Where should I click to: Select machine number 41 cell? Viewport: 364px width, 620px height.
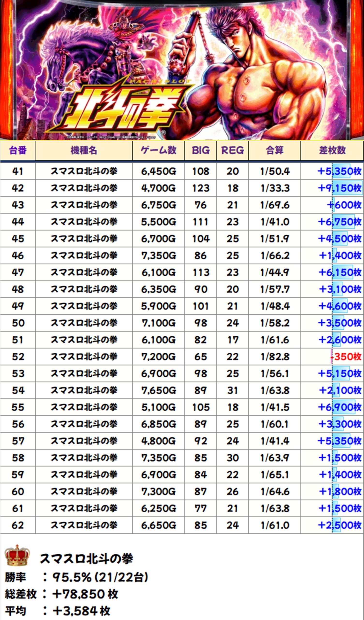pyautogui.click(x=18, y=171)
